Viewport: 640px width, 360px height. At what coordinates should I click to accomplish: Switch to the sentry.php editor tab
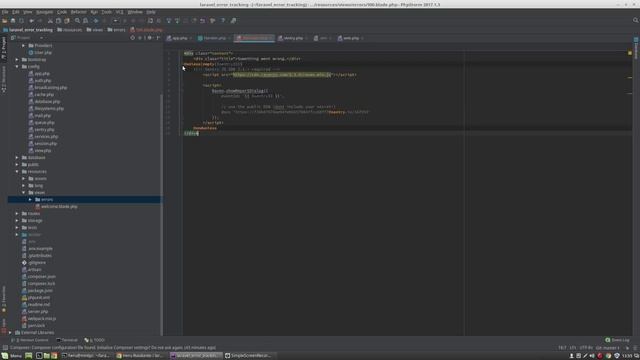click(x=293, y=38)
